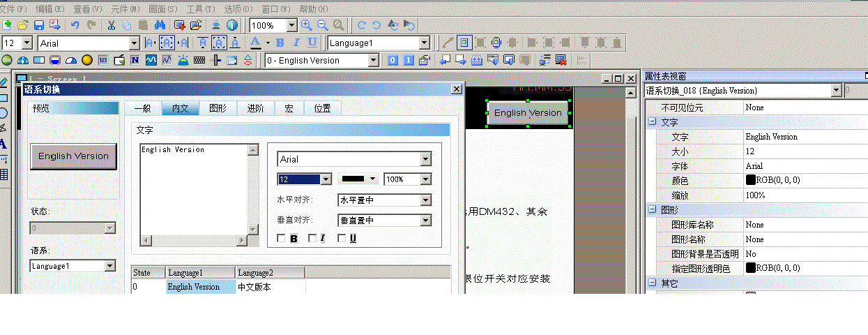Image resolution: width=868 pixels, height=335 pixels.
Task: Enable the Italic checkbox in dialog
Action: point(312,239)
